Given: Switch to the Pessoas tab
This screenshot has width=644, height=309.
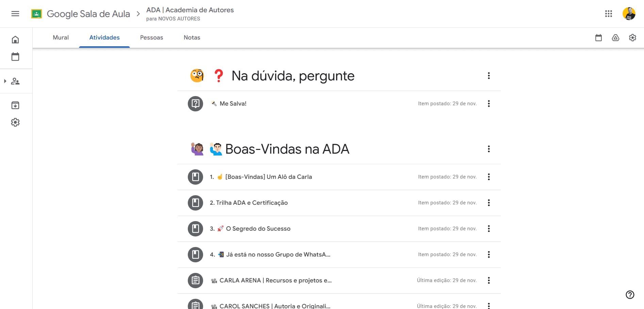Looking at the screenshot, I should click(x=151, y=37).
